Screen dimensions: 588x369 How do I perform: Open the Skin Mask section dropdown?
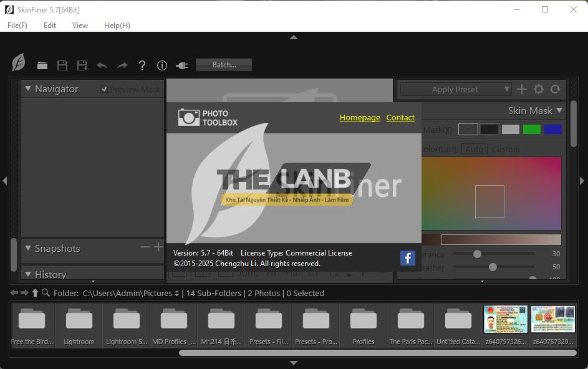[559, 110]
